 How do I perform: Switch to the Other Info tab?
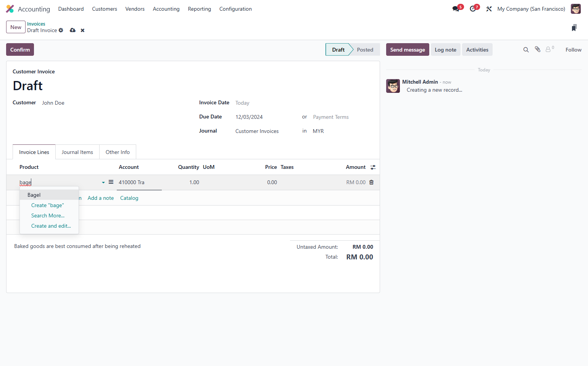tap(118, 152)
